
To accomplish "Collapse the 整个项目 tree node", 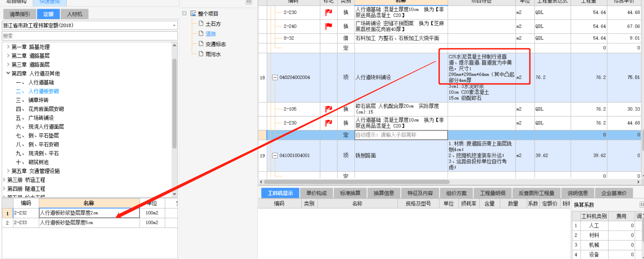I will (184, 14).
